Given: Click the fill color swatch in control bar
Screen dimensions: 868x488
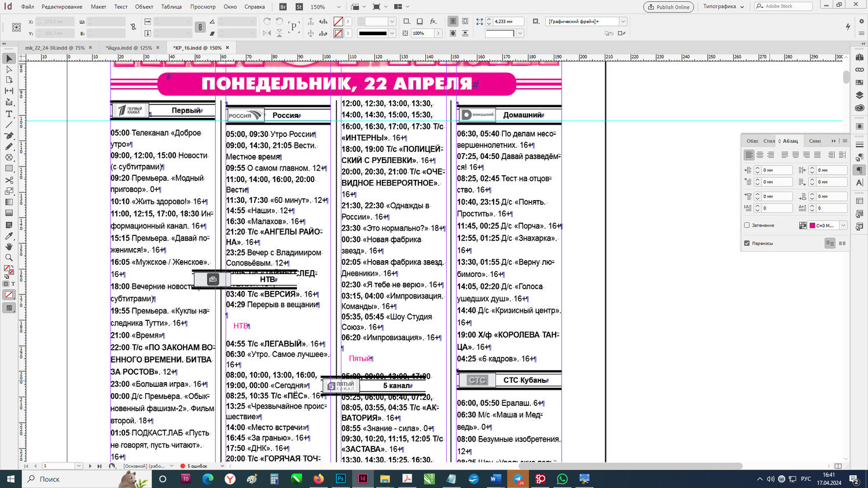Looking at the screenshot, I should (339, 21).
